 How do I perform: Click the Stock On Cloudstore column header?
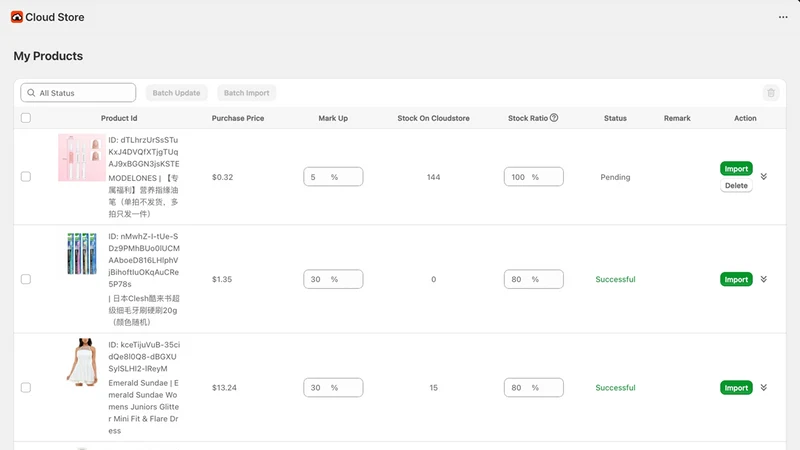(433, 118)
